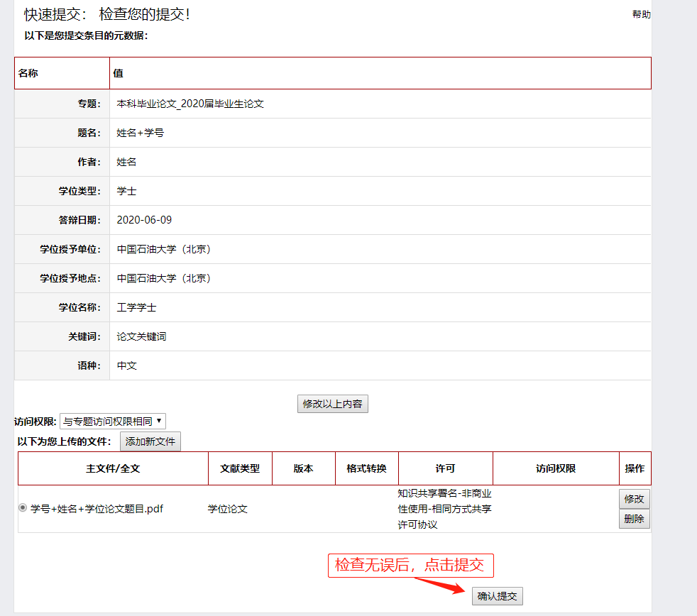Click the 主文件/全文 column header
Image resolution: width=697 pixels, height=616 pixels.
113,468
